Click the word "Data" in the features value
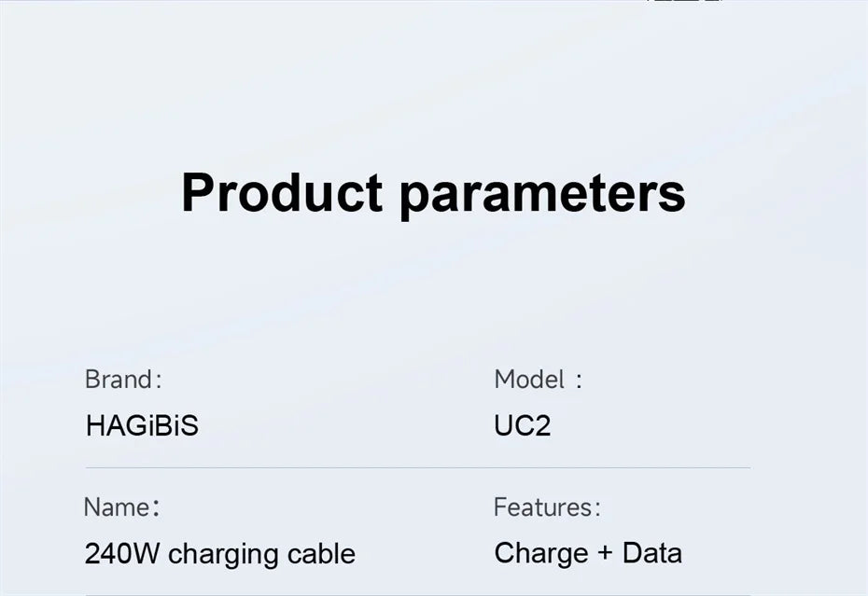868x596 pixels. (x=652, y=553)
